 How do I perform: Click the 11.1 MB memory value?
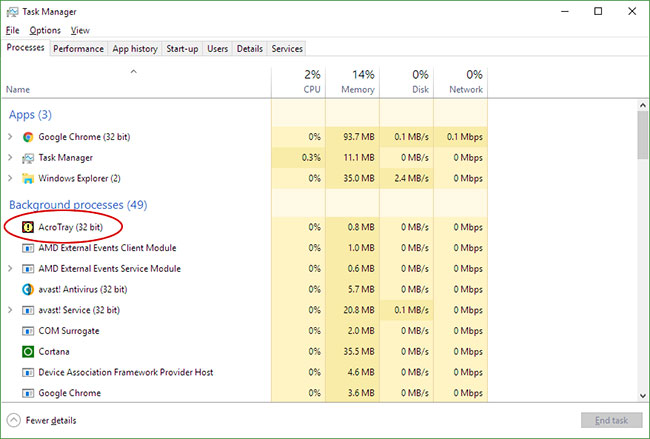[x=359, y=158]
